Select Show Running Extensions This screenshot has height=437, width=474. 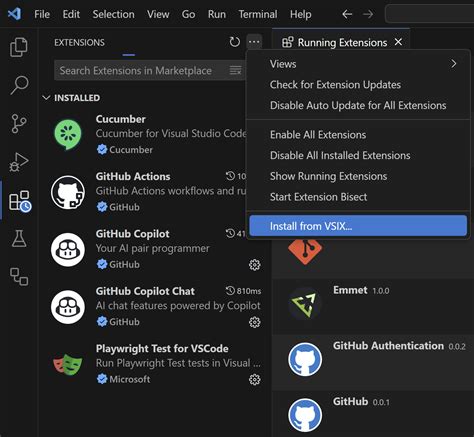358,176
